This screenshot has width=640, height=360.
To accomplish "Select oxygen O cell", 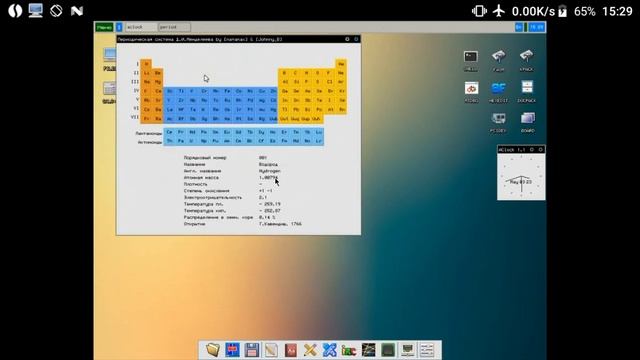I will 318,73.
